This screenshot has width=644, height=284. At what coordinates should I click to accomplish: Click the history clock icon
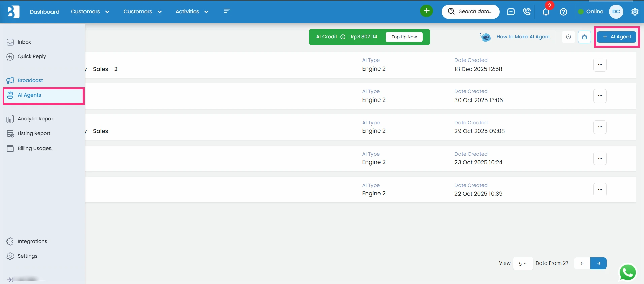[x=568, y=37]
